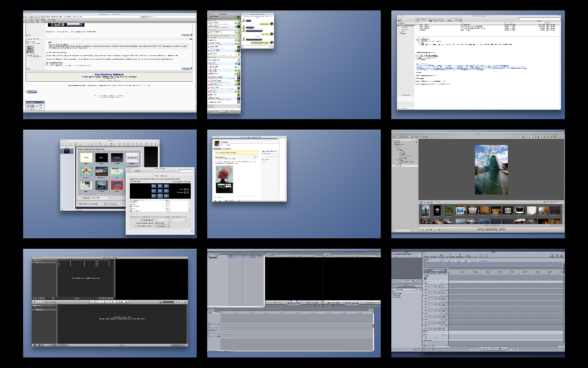Click the green increase rating button in Aperture

click(493, 230)
